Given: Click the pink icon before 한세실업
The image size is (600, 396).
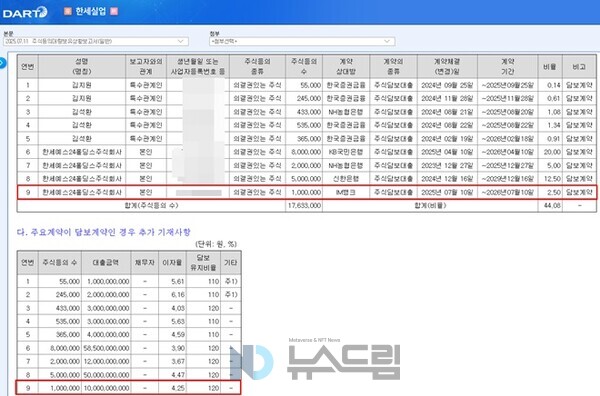Looking at the screenshot, I should tap(68, 11).
